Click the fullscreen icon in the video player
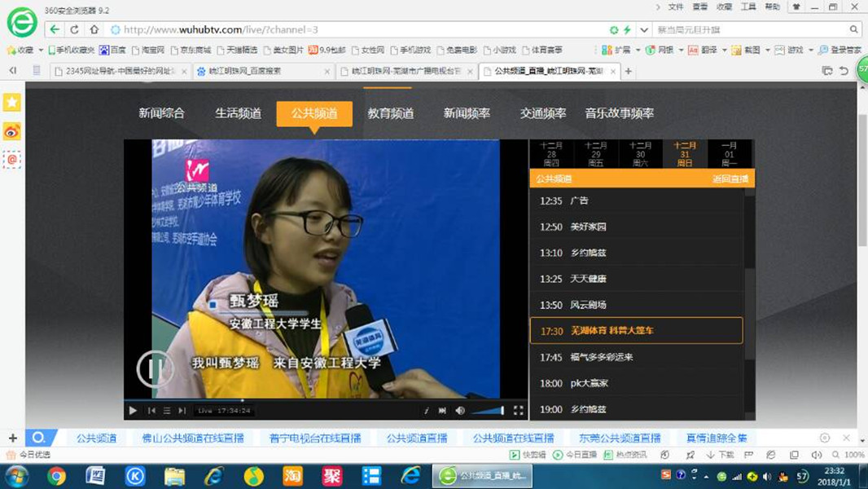 pyautogui.click(x=518, y=411)
